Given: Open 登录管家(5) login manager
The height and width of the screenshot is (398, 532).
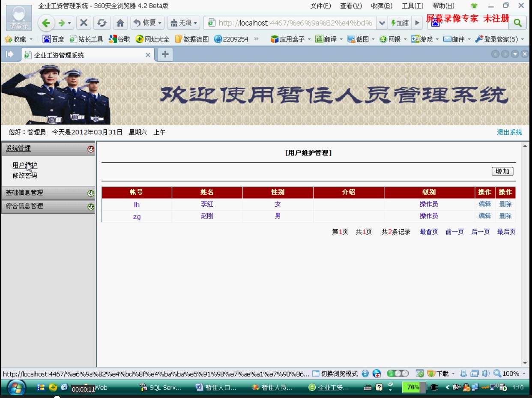Looking at the screenshot, I should (x=500, y=39).
